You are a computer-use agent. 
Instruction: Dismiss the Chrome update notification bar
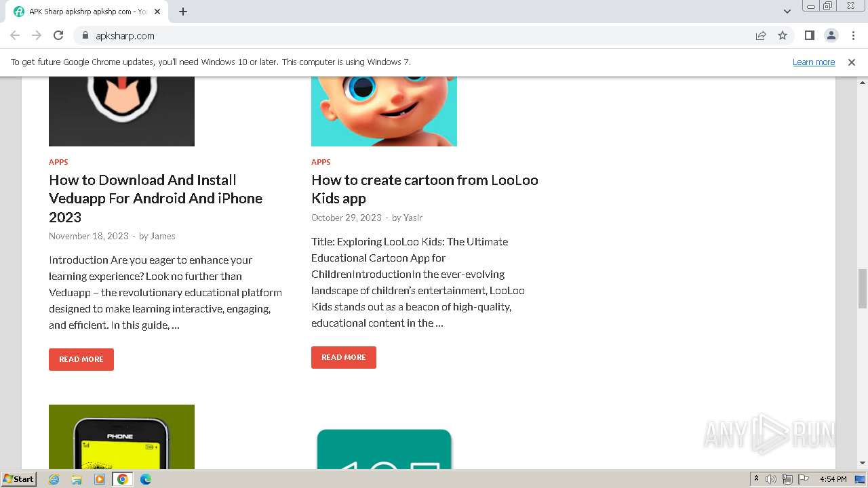pos(852,62)
